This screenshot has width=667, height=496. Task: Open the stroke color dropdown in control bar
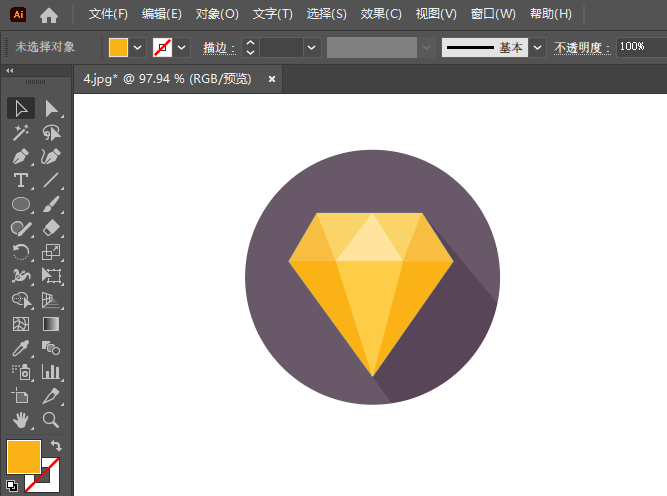[182, 47]
